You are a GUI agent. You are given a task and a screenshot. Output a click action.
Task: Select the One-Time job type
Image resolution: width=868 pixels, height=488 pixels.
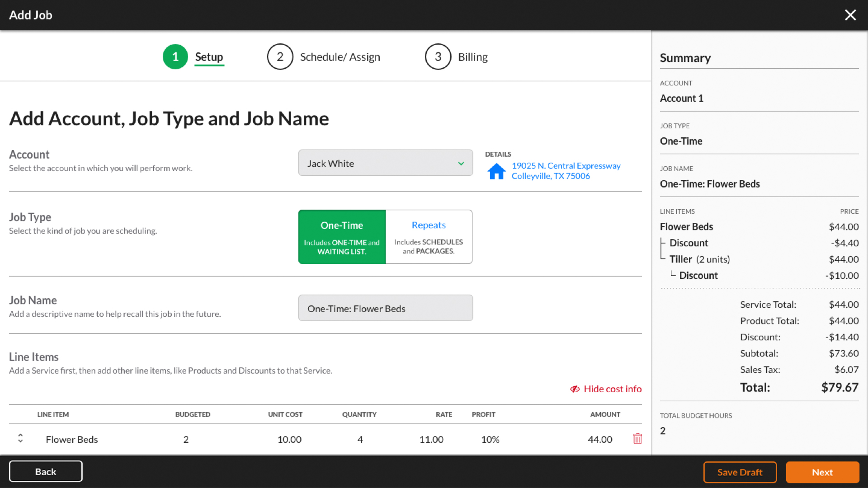point(341,236)
